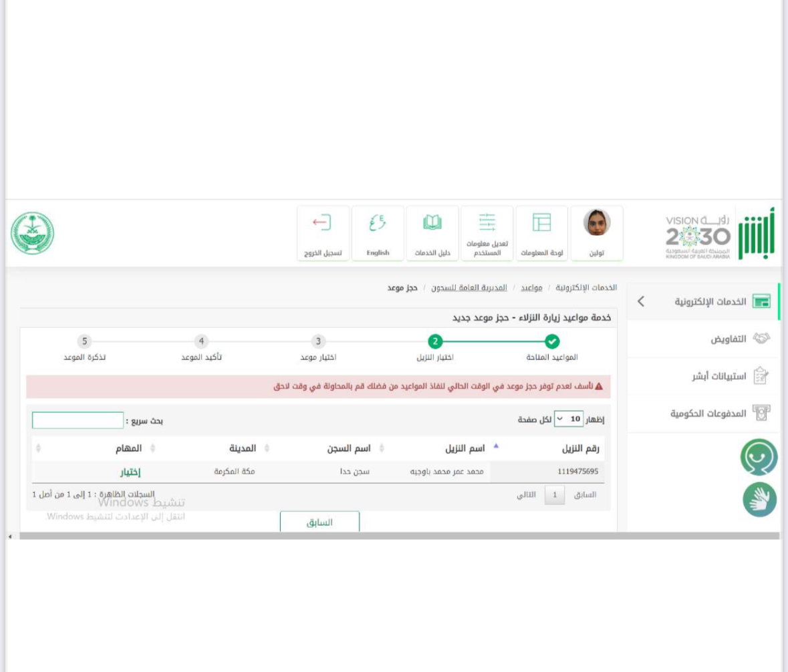Viewport: 788px width, 672px height.
Task: Click the اختيار link to select inmate
Action: coord(130,472)
